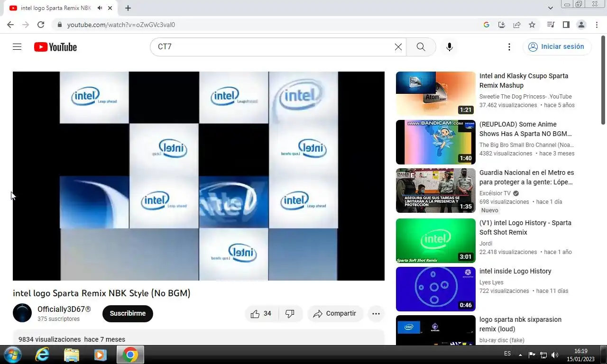Open Windows Media Player in taskbar
This screenshot has width=607, height=364.
(x=100, y=355)
